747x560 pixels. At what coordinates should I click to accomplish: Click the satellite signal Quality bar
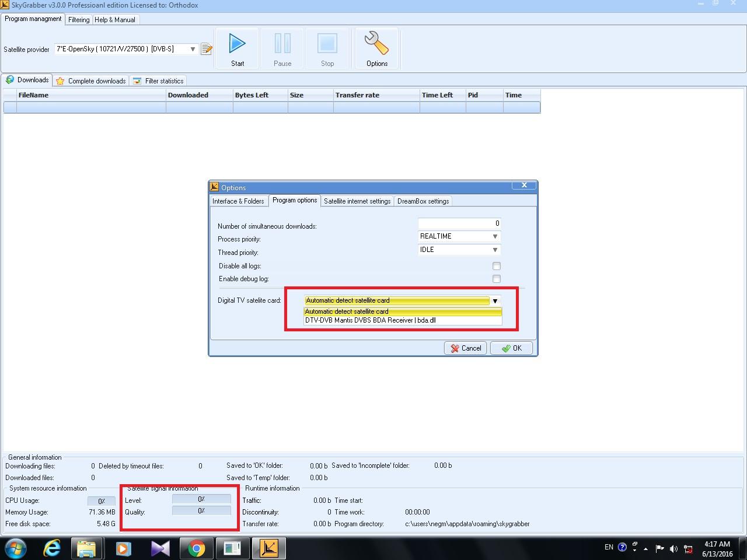(201, 511)
